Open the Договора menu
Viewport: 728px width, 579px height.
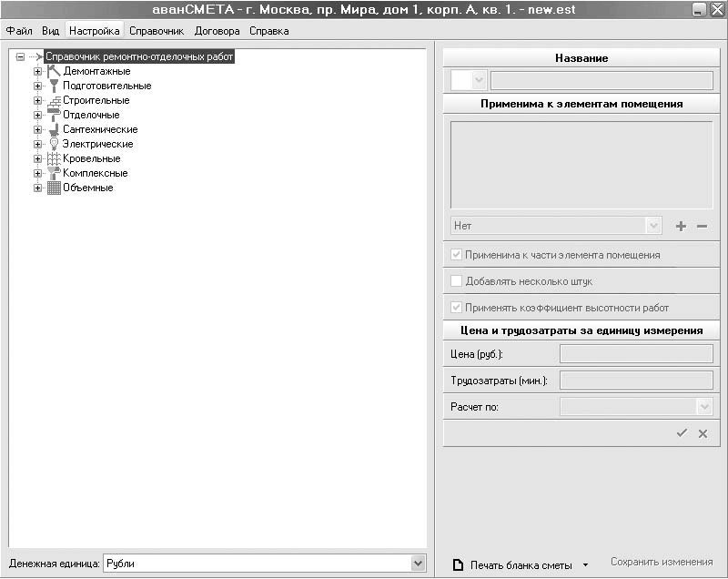pyautogui.click(x=217, y=31)
